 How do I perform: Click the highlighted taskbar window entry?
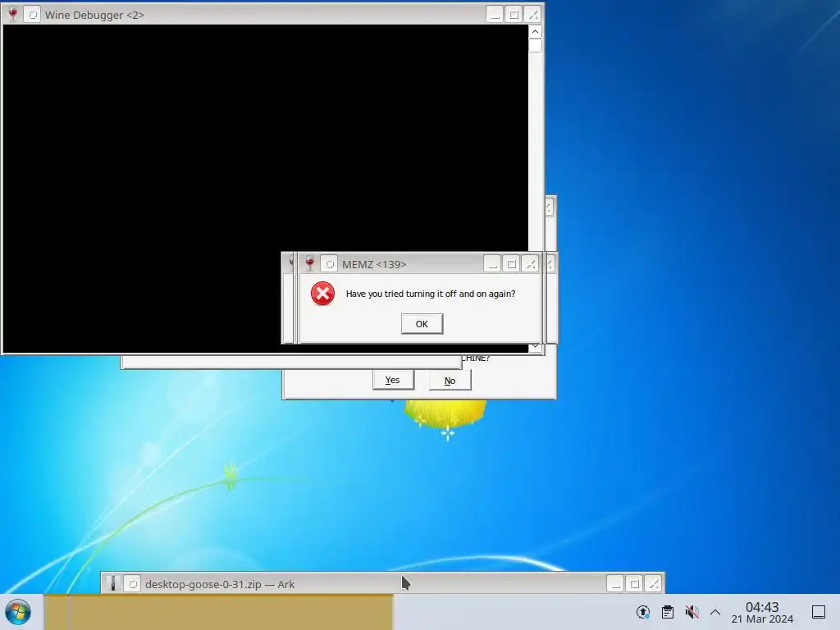click(218, 612)
